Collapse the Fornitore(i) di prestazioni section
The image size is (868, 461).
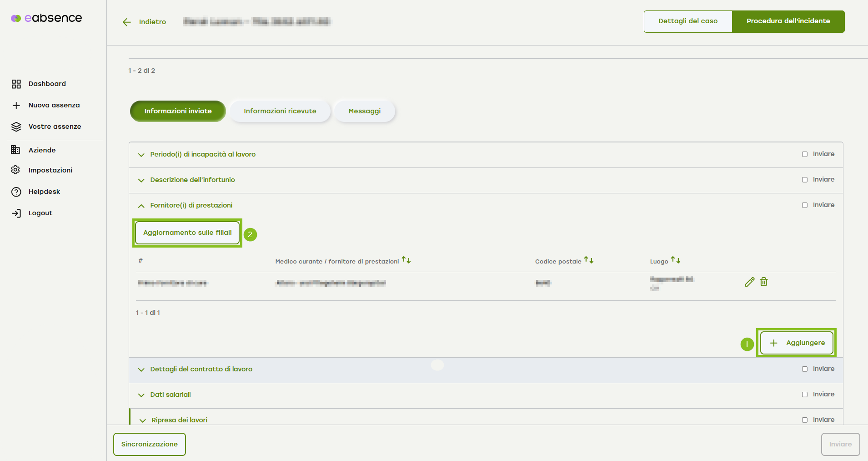[141, 206]
